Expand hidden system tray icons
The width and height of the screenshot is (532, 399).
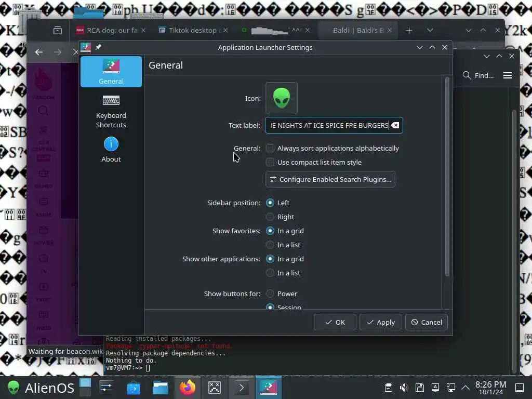(x=465, y=388)
